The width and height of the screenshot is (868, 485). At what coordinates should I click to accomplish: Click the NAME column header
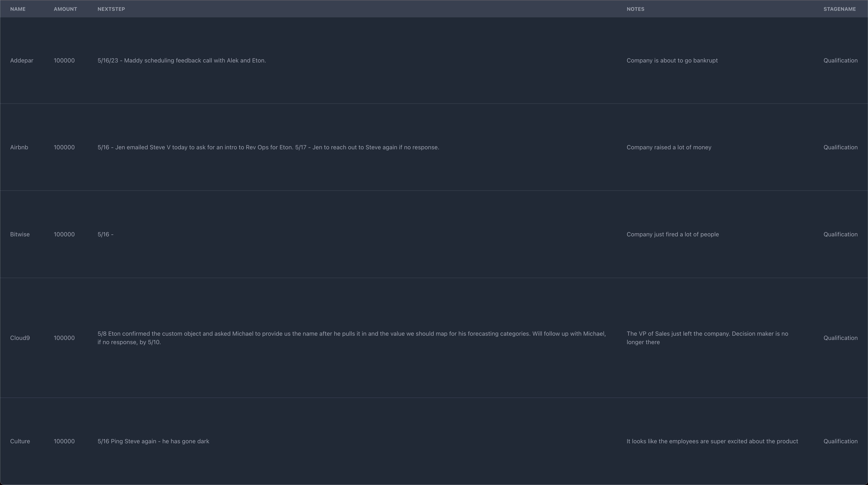tap(18, 9)
